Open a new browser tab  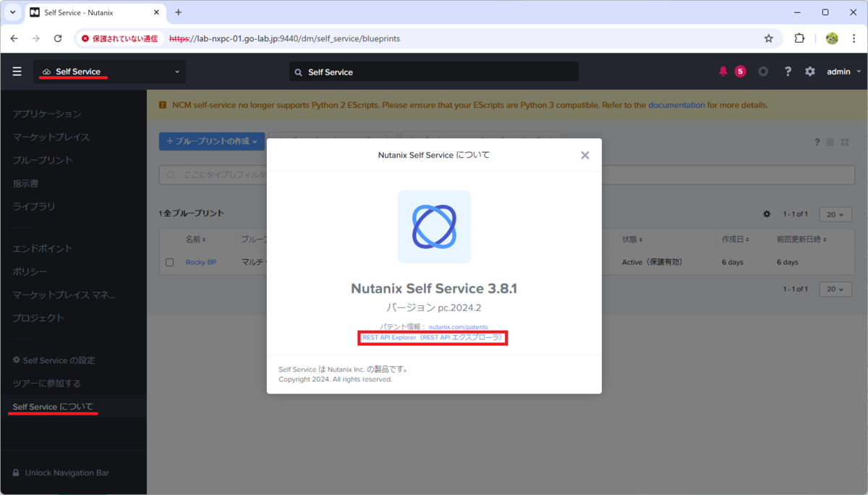179,12
